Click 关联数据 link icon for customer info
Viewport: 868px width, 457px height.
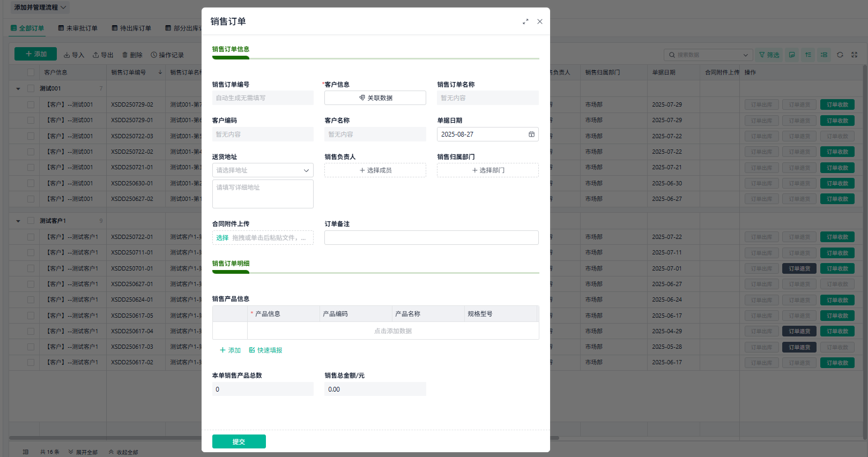[x=362, y=98]
